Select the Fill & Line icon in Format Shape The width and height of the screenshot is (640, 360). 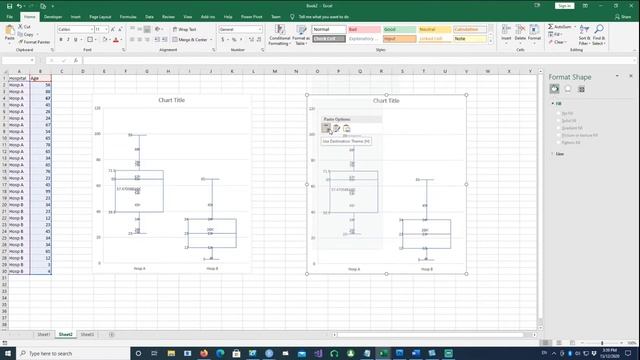pos(554,89)
